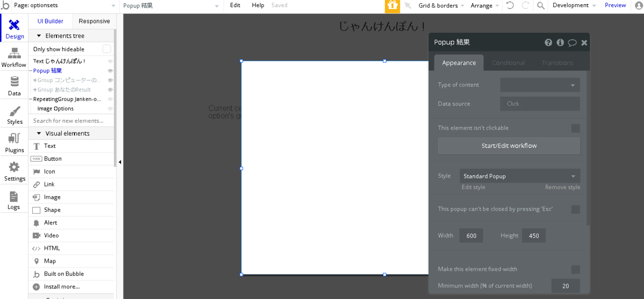
Task: Add a Map element
Action: pyautogui.click(x=72, y=261)
